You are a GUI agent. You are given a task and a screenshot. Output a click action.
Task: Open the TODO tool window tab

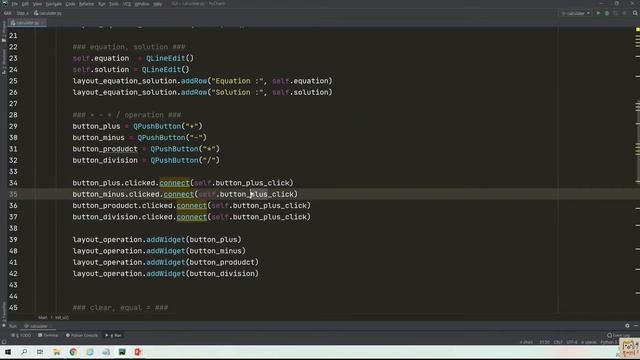coord(21,335)
